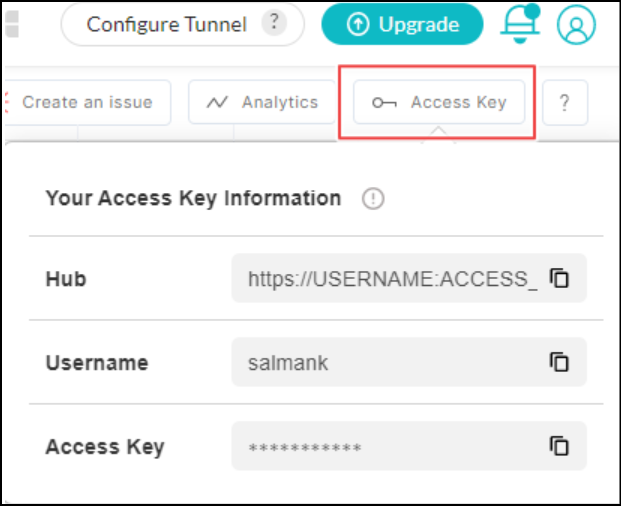
Task: Click the Username field showing salmank
Action: coord(392,362)
